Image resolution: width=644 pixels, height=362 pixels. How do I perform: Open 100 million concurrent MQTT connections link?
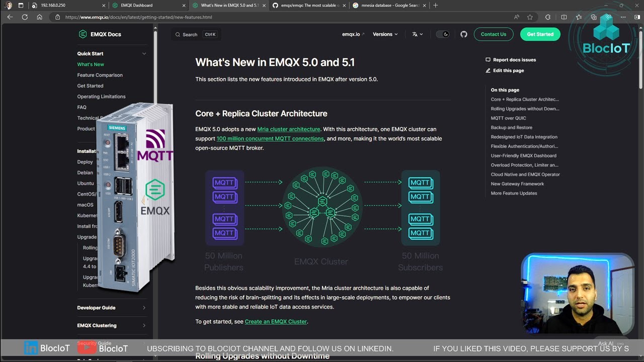click(x=270, y=138)
